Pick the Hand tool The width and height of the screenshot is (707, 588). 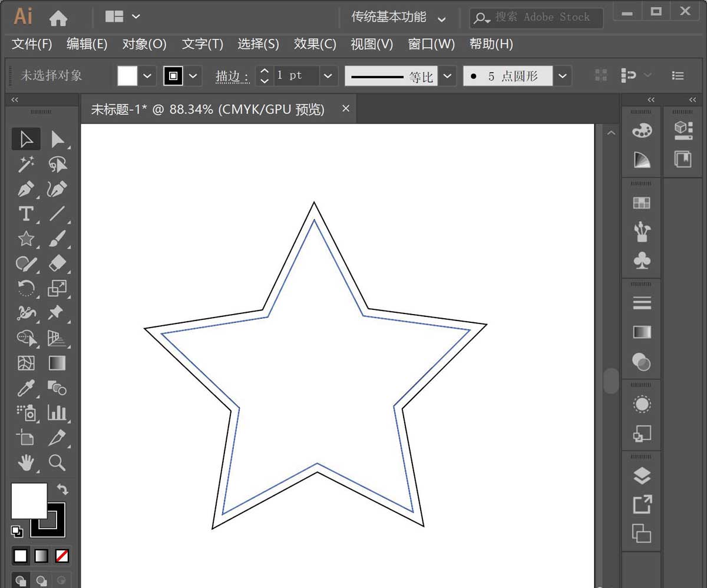[26, 463]
